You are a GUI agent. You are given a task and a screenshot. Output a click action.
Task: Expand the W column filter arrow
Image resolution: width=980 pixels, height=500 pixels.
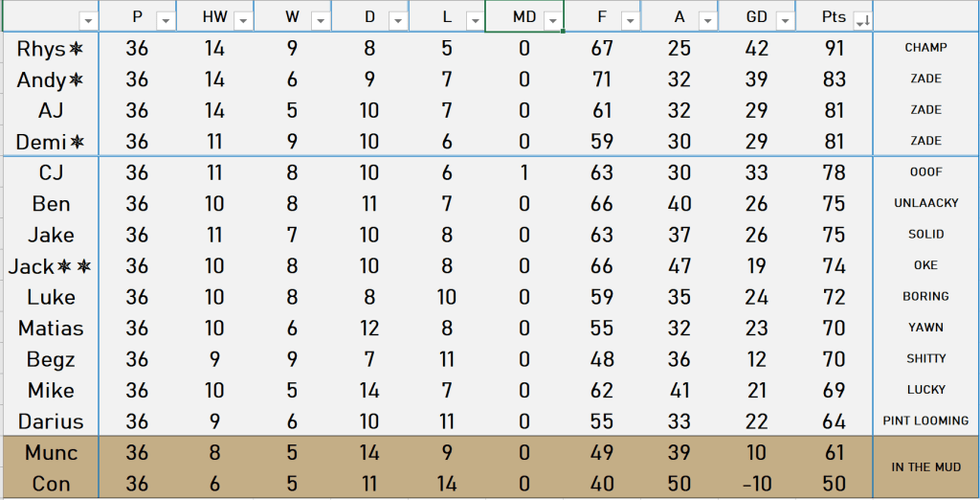tap(321, 20)
